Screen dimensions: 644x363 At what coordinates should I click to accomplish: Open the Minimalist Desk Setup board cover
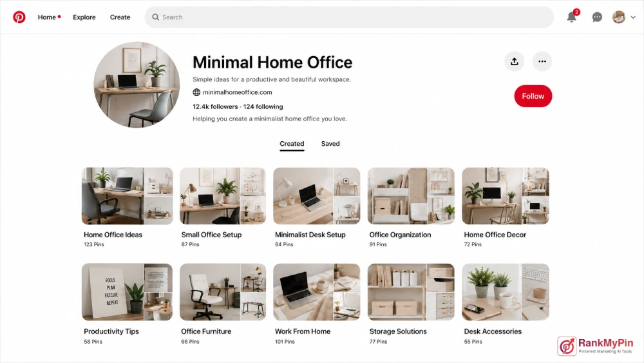317,195
